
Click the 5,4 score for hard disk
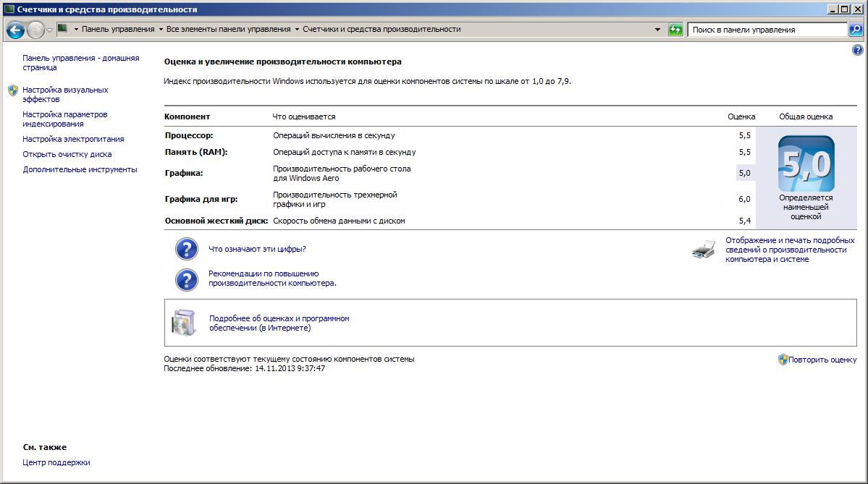click(744, 221)
